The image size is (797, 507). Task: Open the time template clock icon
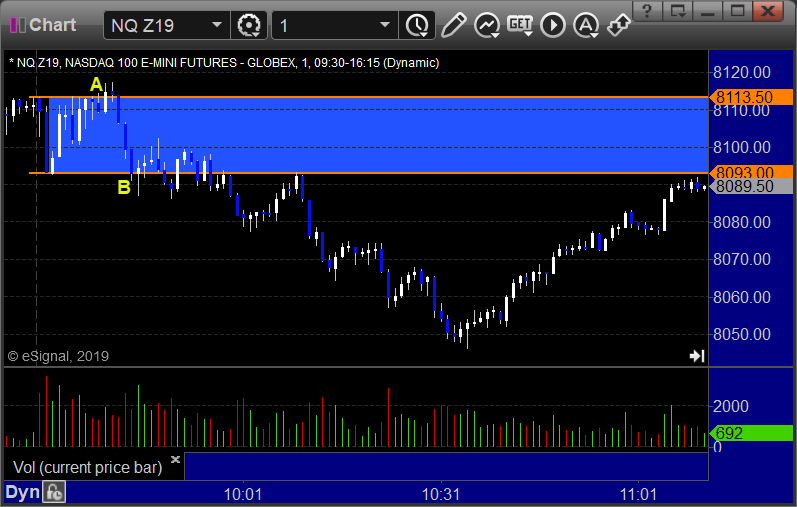[x=417, y=25]
